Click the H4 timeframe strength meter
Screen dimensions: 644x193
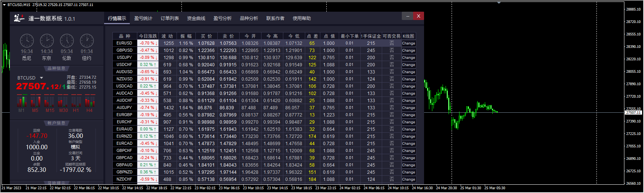[89, 102]
